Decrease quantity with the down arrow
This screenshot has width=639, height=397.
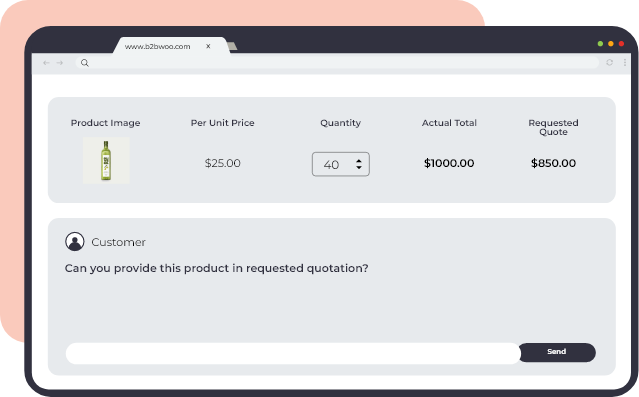tap(359, 168)
